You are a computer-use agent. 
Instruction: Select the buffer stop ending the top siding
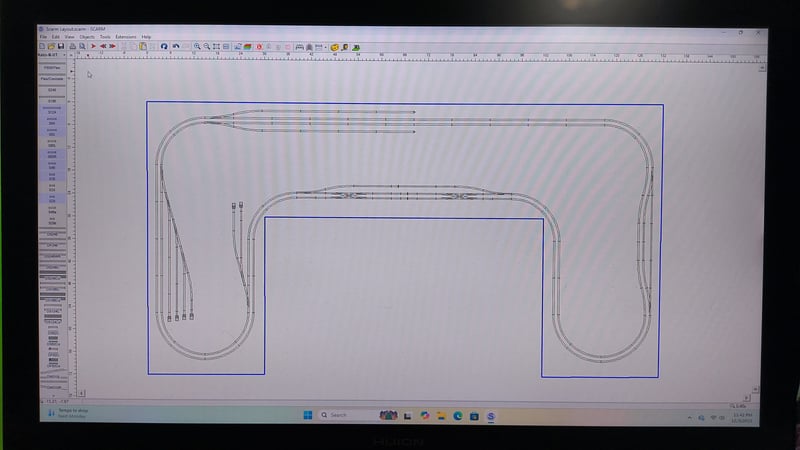point(414,112)
